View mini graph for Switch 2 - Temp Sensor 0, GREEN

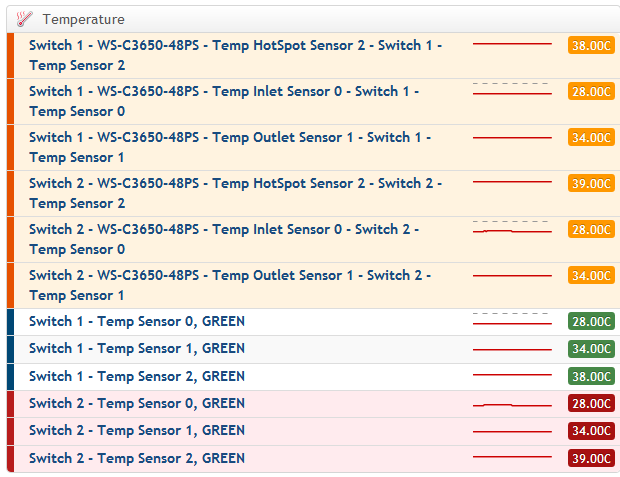point(512,405)
